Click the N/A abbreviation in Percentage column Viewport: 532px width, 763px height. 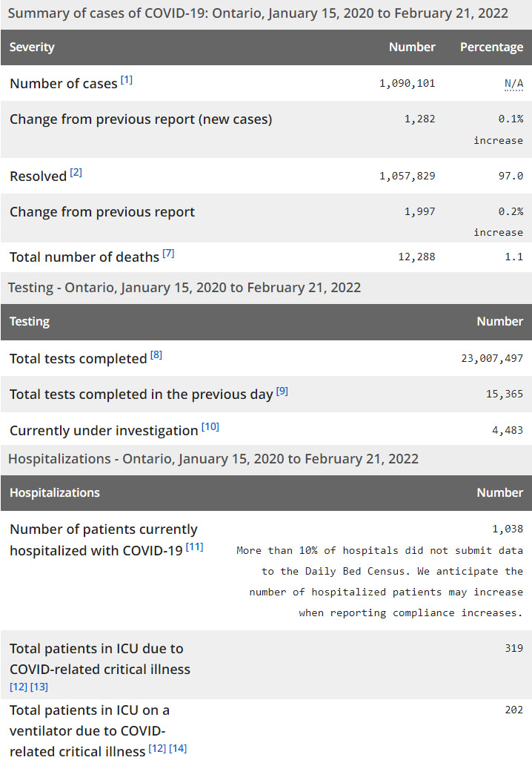[x=513, y=84]
